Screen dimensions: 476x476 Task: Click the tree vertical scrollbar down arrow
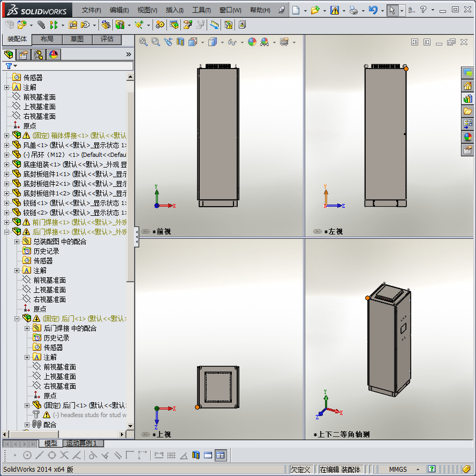pos(130,426)
